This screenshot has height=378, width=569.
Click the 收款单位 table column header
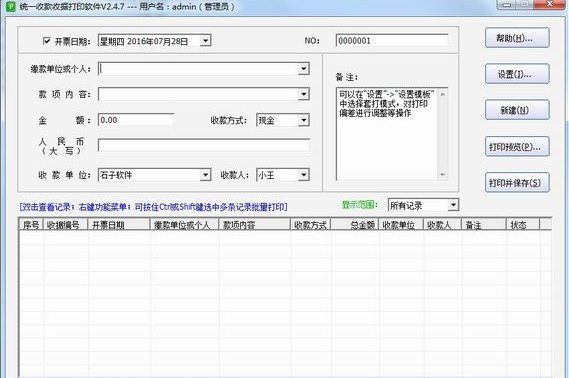point(401,225)
